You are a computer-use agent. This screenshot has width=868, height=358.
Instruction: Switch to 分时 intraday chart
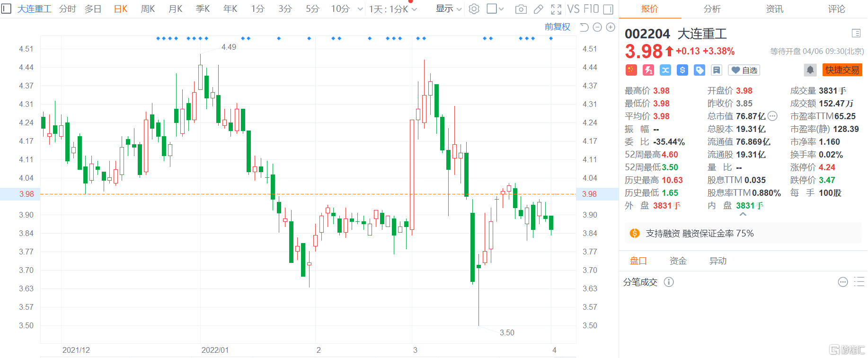68,9
